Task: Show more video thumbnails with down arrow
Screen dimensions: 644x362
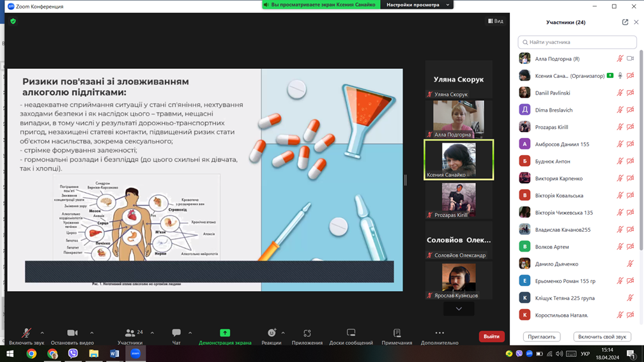Action: point(459,308)
